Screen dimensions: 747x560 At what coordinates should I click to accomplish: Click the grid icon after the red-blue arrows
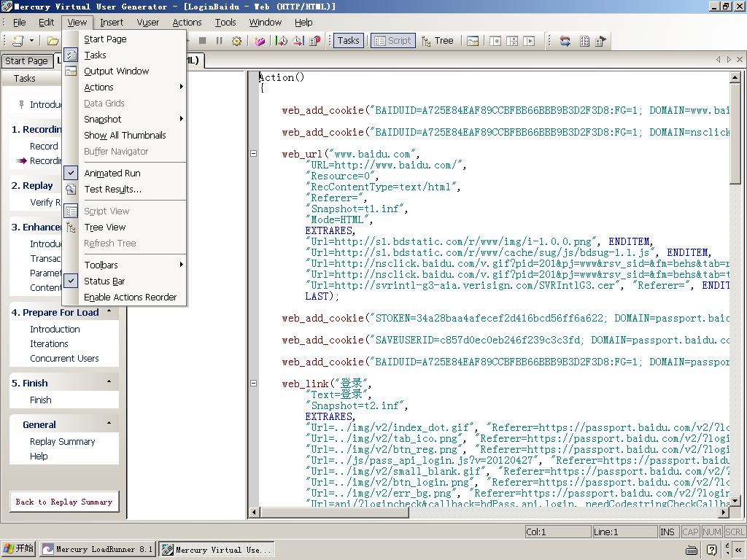click(584, 41)
